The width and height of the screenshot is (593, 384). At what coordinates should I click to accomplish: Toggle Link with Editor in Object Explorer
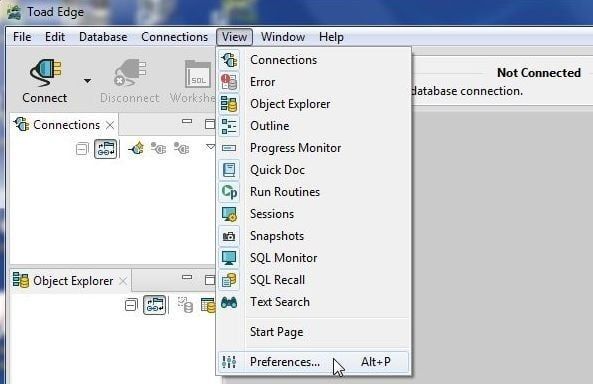(155, 305)
